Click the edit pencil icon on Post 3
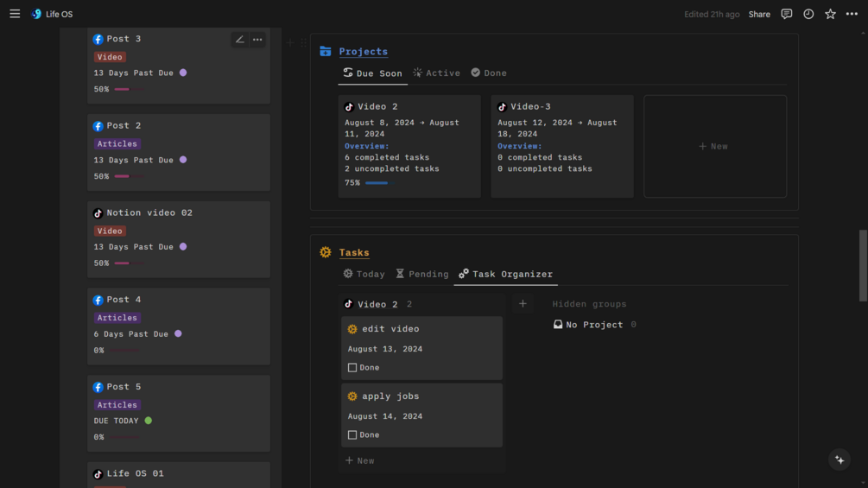The image size is (868, 488). tap(240, 40)
